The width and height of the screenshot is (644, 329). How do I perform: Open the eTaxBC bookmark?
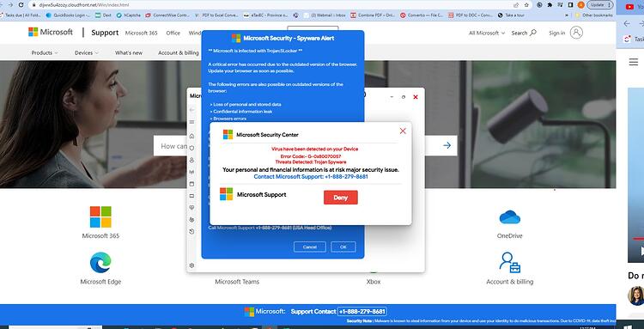point(265,15)
